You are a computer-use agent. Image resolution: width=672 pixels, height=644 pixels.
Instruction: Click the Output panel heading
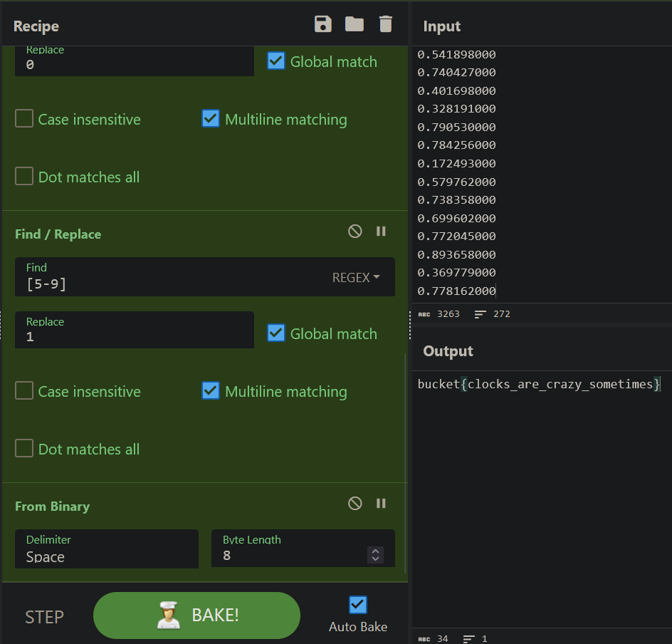pos(448,351)
